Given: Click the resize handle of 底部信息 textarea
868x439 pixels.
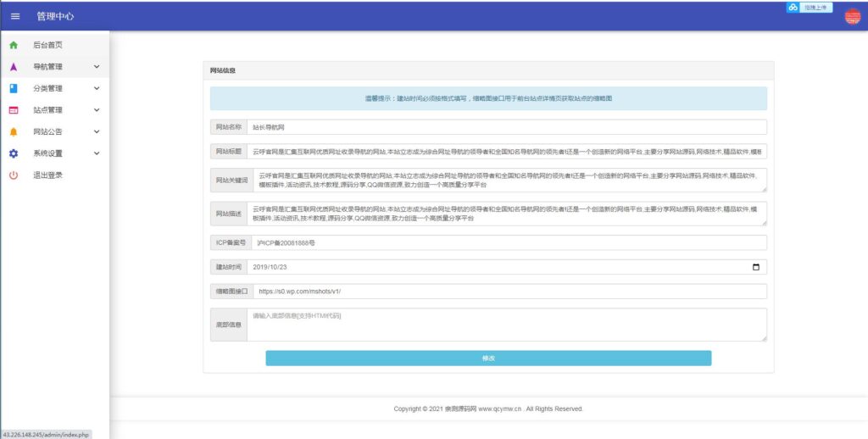Looking at the screenshot, I should (764, 338).
